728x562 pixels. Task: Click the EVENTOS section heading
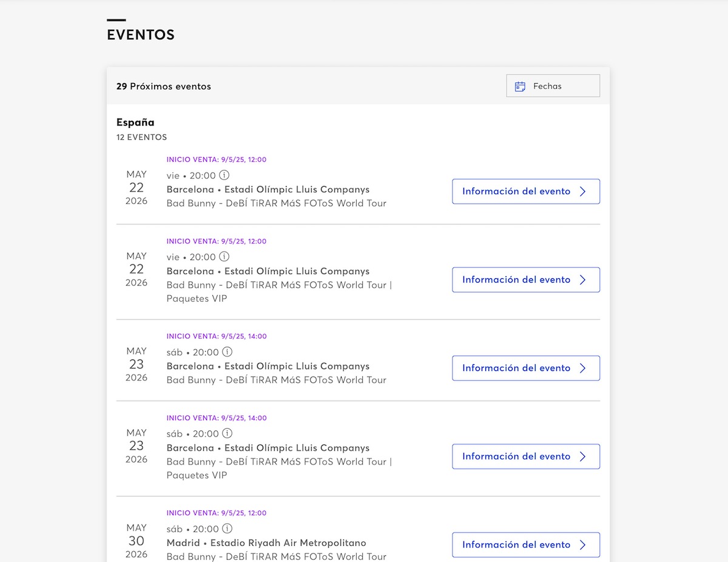pos(141,35)
